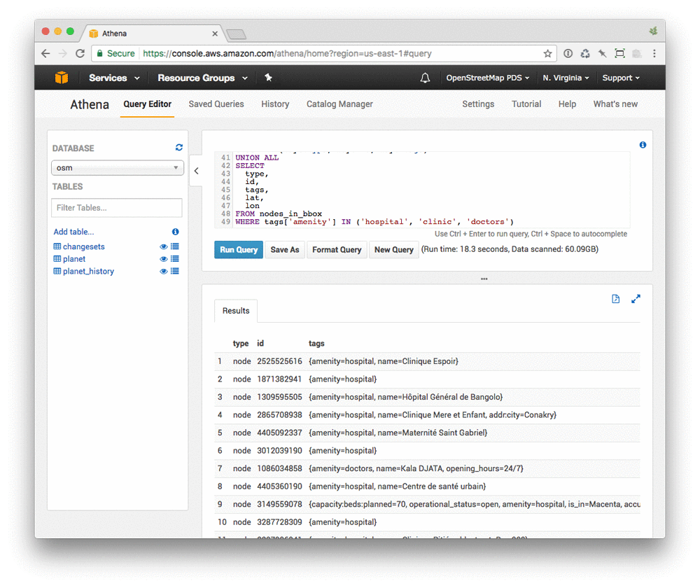The width and height of the screenshot is (700, 588).
Task: Click the screenshot frame extension icon
Action: point(620,54)
